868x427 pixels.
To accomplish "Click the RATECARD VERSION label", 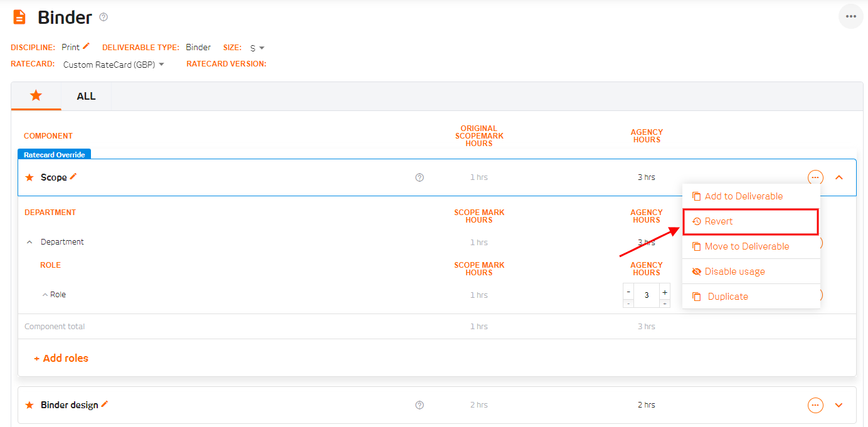I will point(226,64).
